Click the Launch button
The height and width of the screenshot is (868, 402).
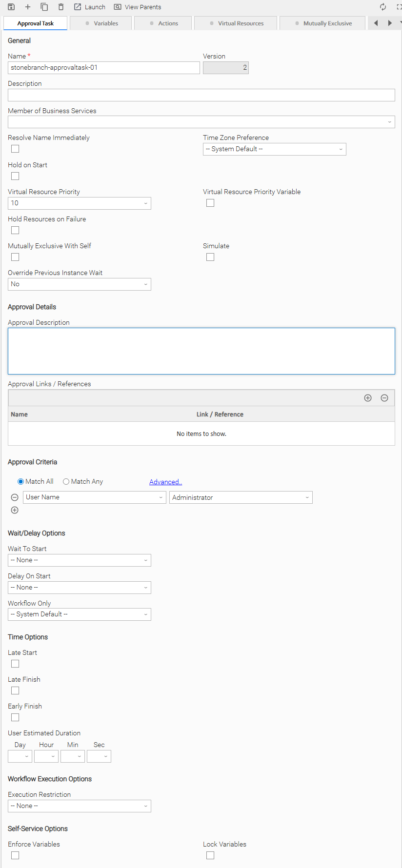[x=90, y=7]
